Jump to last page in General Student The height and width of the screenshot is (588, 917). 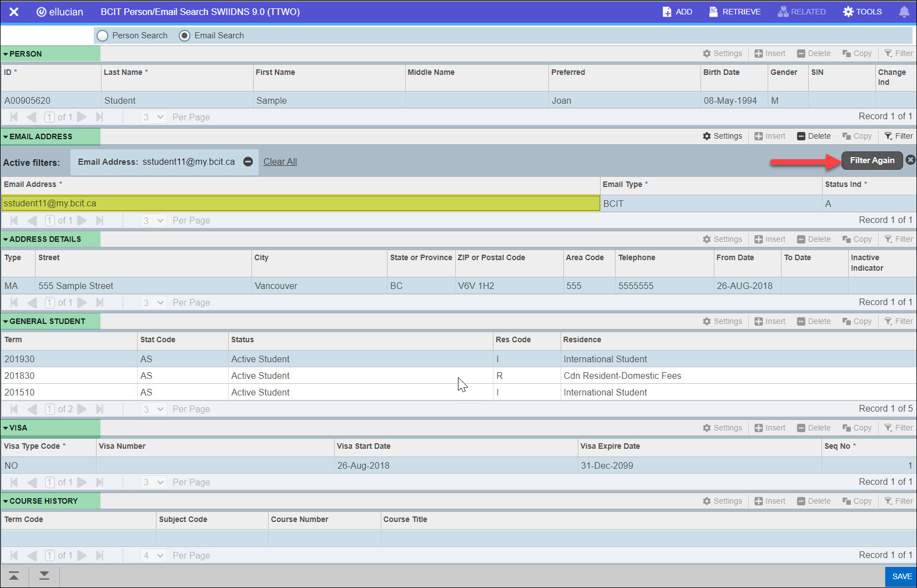point(100,409)
